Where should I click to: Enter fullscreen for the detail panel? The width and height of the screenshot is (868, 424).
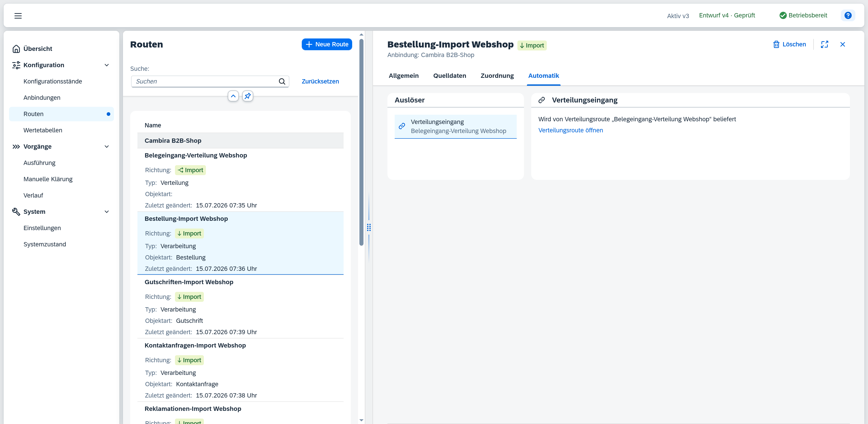pyautogui.click(x=825, y=45)
